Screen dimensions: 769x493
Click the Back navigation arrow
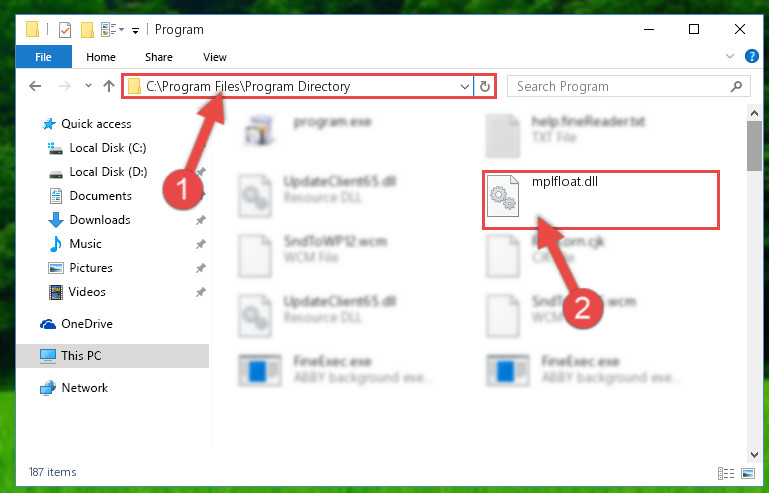pyautogui.click(x=35, y=87)
